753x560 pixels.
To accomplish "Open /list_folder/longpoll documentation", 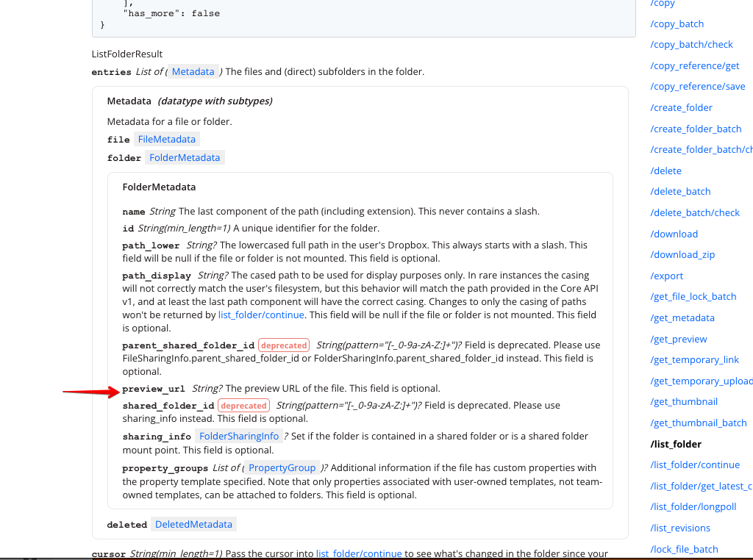I will tap(693, 506).
